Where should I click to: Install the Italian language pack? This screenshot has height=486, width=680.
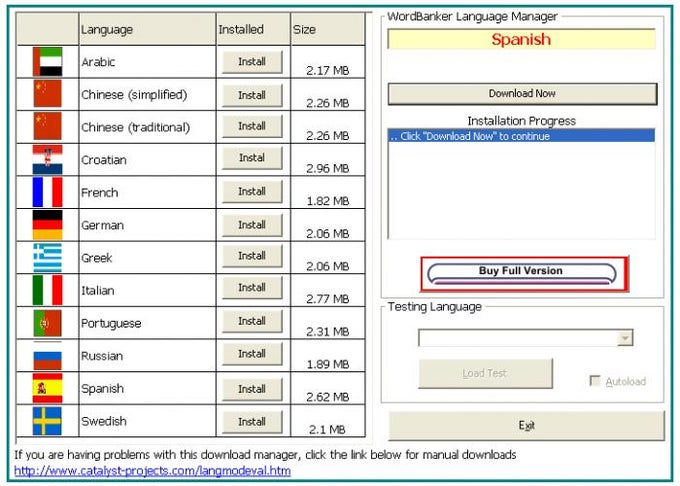coord(252,288)
